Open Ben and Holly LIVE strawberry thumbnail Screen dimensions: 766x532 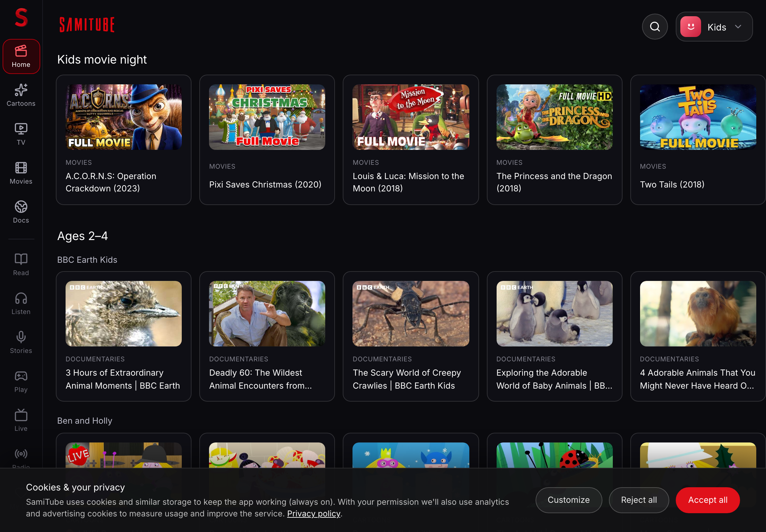124,455
